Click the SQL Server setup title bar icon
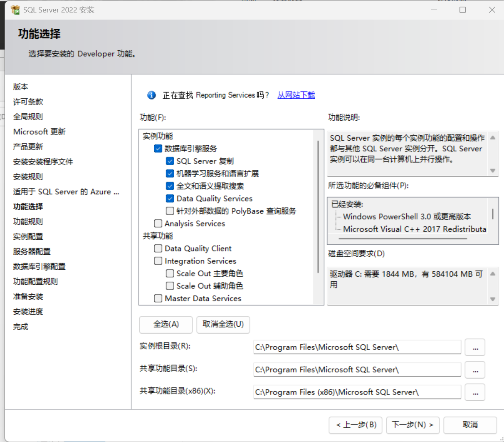 [15, 10]
